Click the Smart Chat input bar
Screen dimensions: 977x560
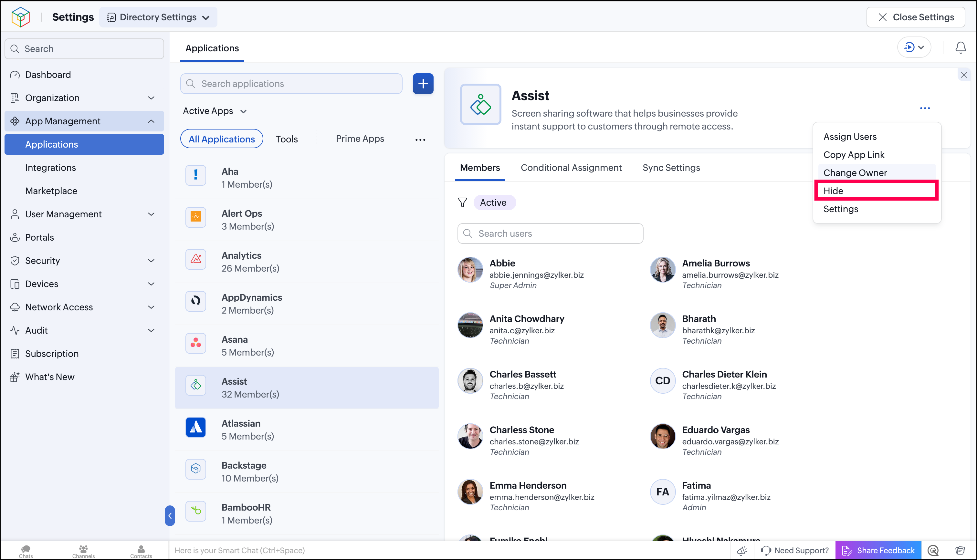tap(448, 550)
